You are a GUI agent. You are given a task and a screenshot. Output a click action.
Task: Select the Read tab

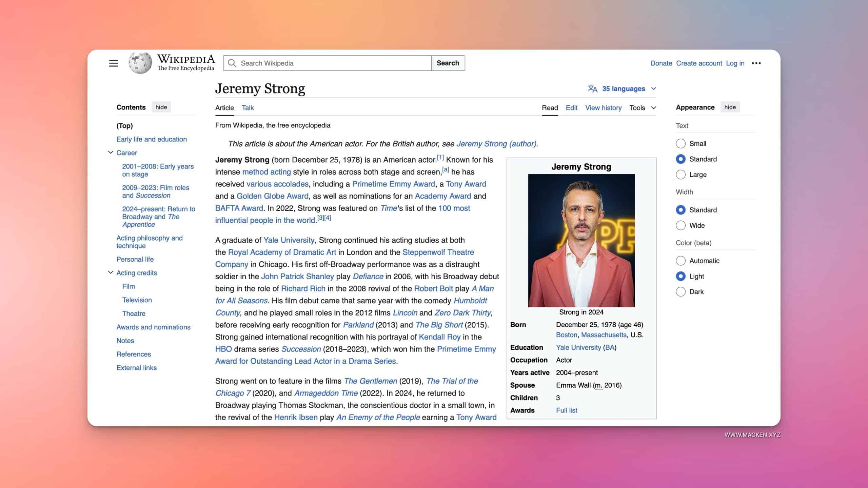[x=550, y=108]
